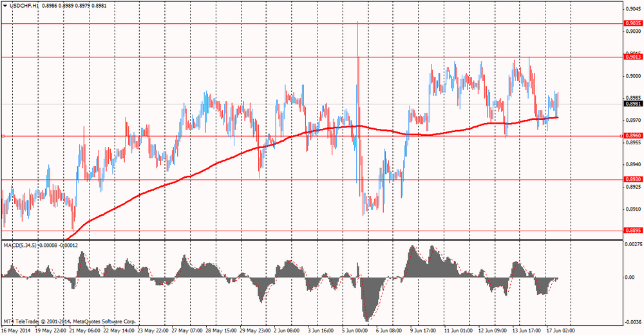
Task: Click the 0.00 MACD scale value
Action: [x=629, y=278]
